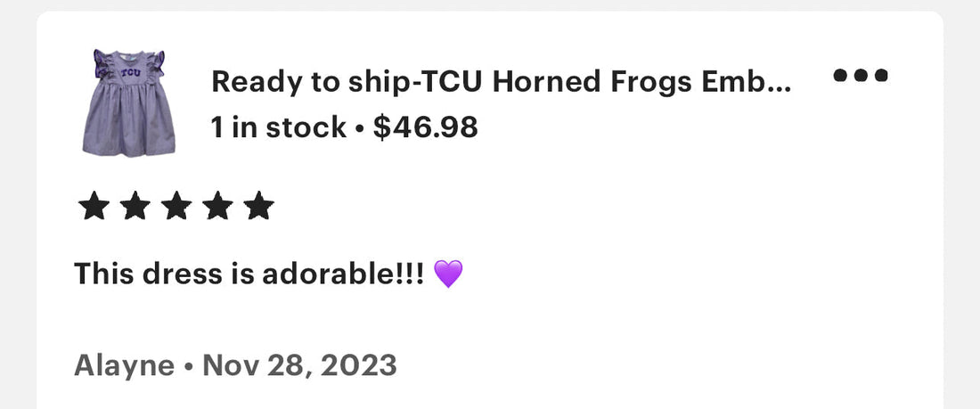The image size is (980, 409).
Task: Select the third rating star
Action: point(176,207)
